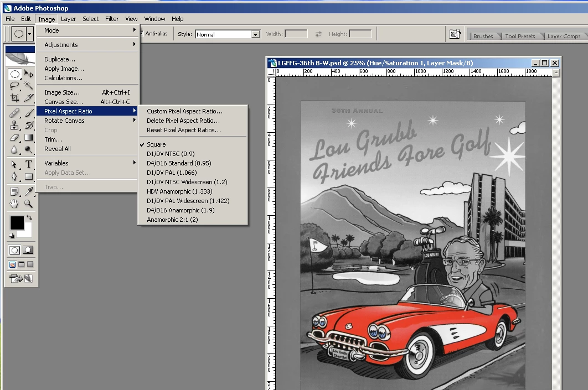Expand the Adjustments submenu
Screen dimensions: 588x390
click(x=88, y=45)
